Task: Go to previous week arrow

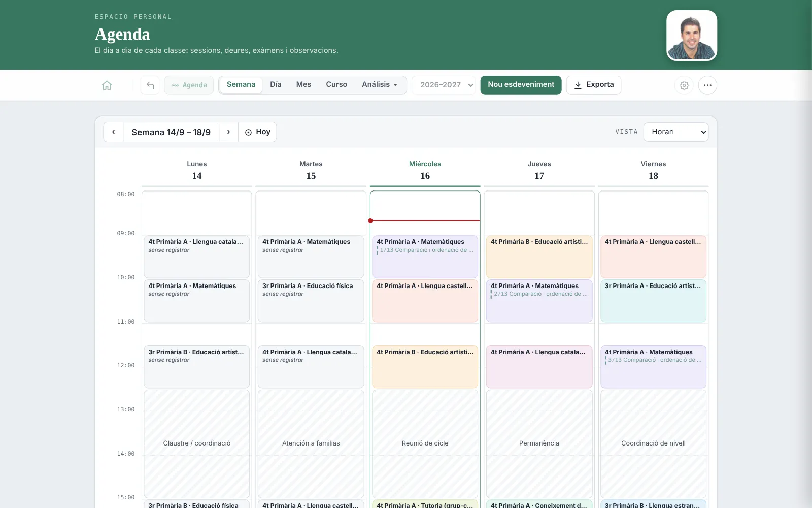Action: tap(113, 132)
